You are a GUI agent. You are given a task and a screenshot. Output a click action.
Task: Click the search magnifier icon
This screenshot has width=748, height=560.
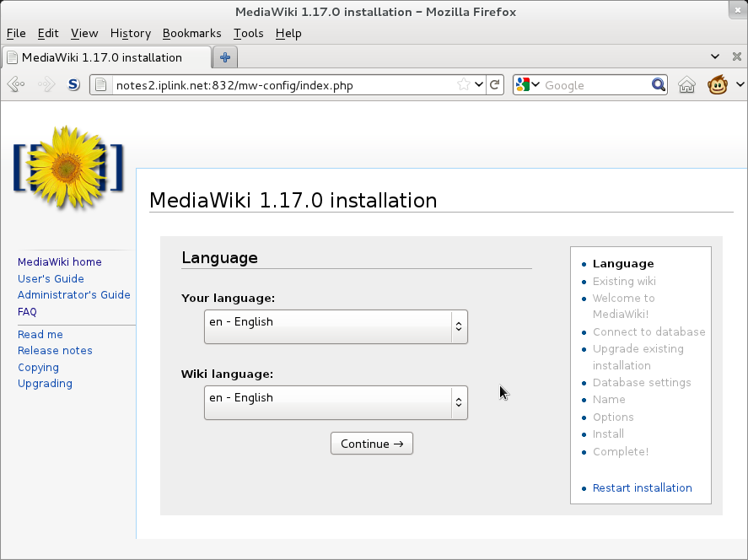[659, 85]
